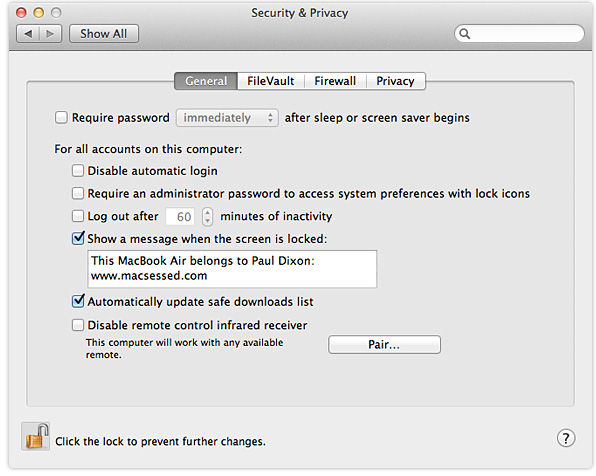Check Disable automatic login
Image resolution: width=596 pixels, height=476 pixels.
coord(78,171)
